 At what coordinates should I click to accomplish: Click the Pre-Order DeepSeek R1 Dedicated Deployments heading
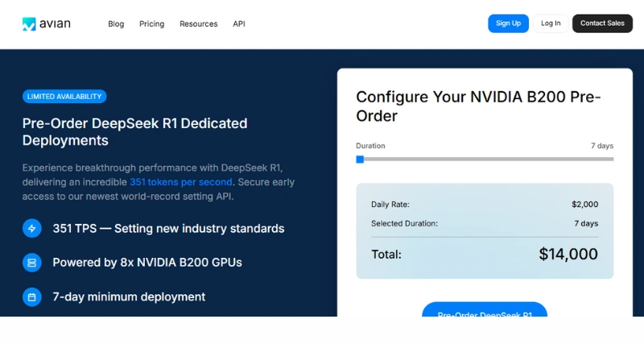click(134, 132)
